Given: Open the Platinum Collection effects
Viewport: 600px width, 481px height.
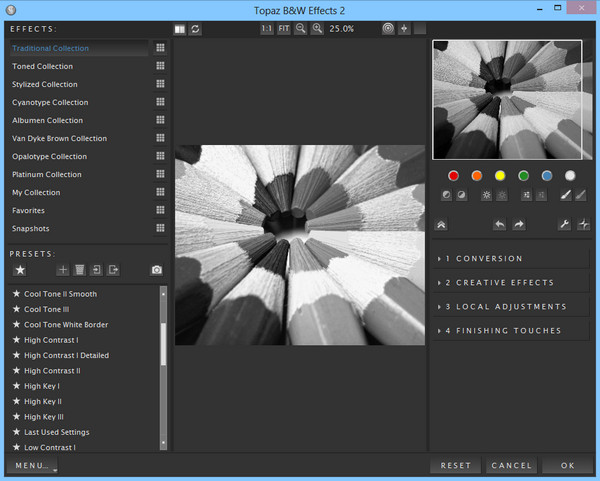Looking at the screenshot, I should pos(47,175).
